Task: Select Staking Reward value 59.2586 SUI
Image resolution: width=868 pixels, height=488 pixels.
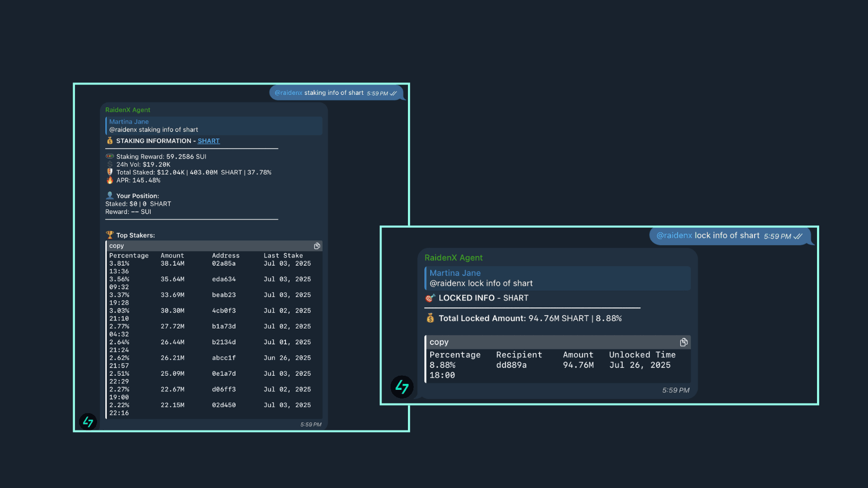Action: (186, 157)
